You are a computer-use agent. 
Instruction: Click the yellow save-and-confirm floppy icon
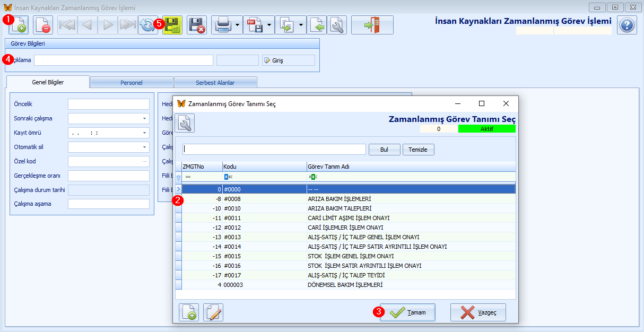[172, 25]
